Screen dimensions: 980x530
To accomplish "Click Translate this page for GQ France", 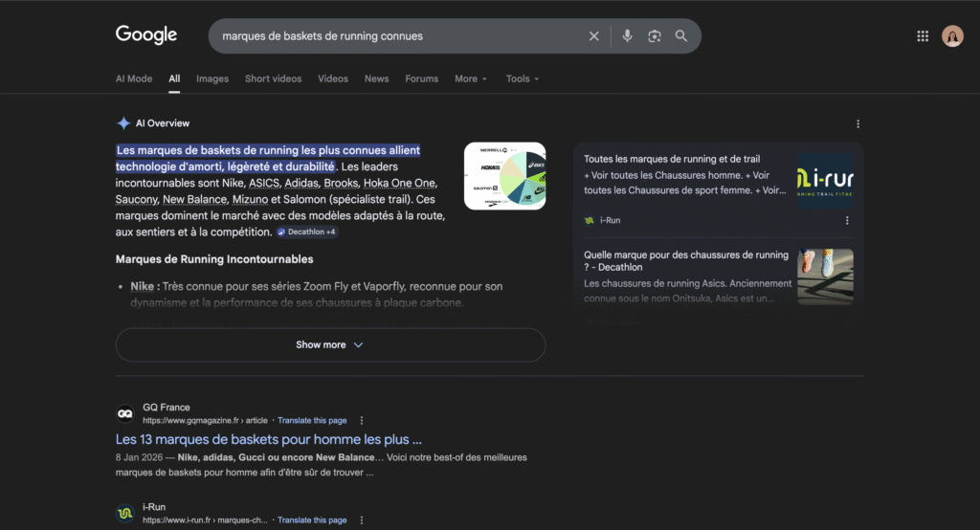I will [x=312, y=420].
